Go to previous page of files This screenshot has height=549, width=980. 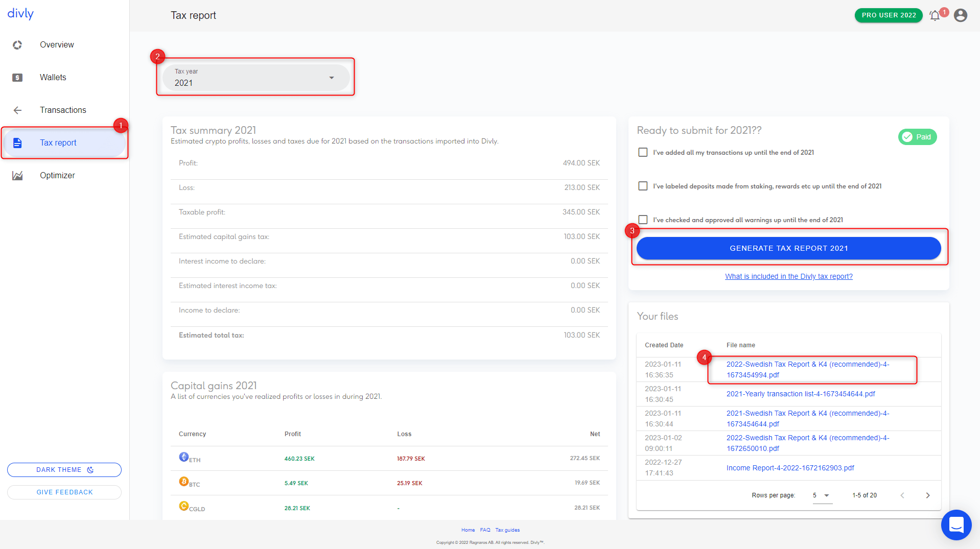[902, 495]
